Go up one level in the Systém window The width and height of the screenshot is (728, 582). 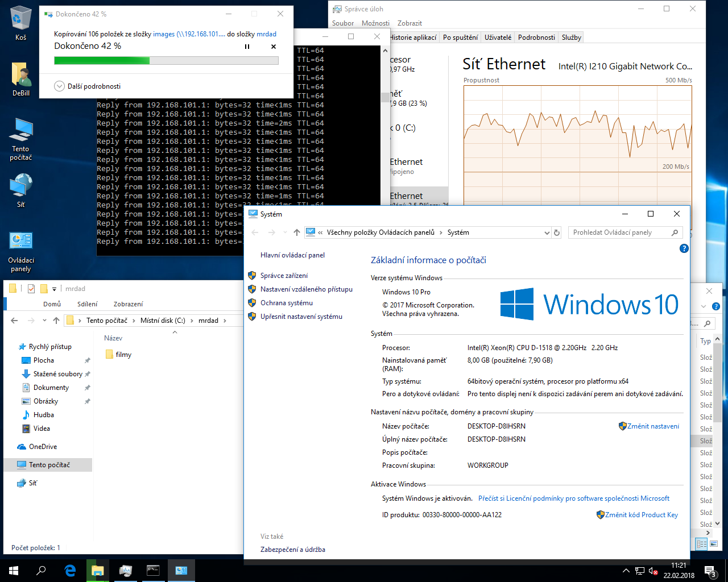(297, 232)
